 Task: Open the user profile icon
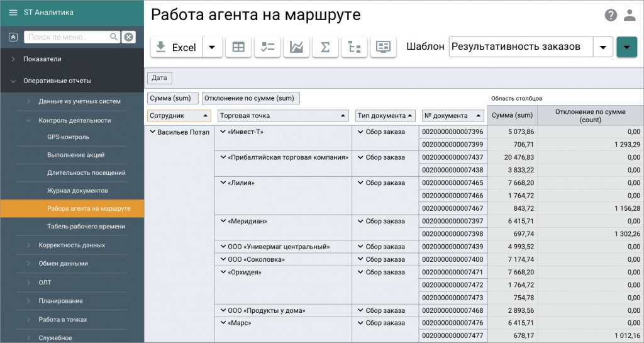[x=630, y=15]
